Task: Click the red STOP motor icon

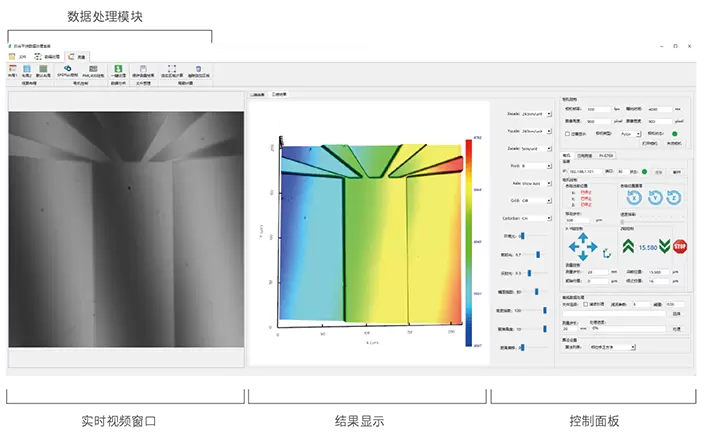Action: pyautogui.click(x=680, y=246)
